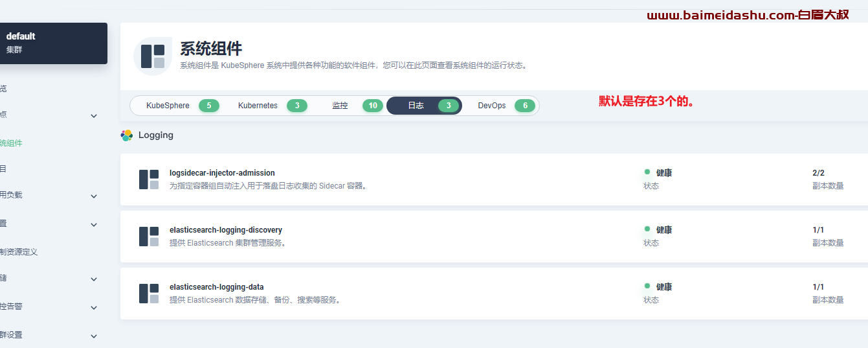Click green health dot for logsidecar-injector-admission
The image size is (868, 348).
(647, 172)
